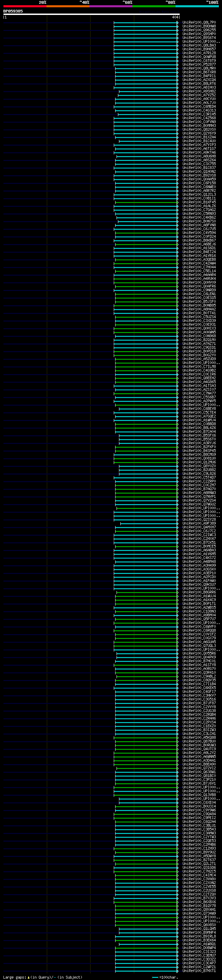This screenshot has height=980, width=222.
Task: Select the UniRef100_Q7NVP1 label
Action: (x=199, y=496)
